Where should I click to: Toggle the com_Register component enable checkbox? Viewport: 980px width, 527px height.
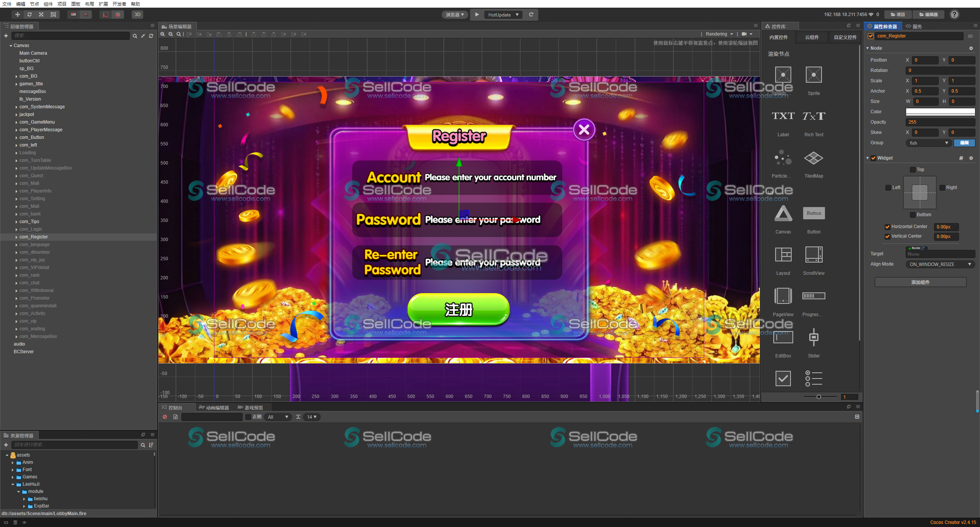point(871,36)
